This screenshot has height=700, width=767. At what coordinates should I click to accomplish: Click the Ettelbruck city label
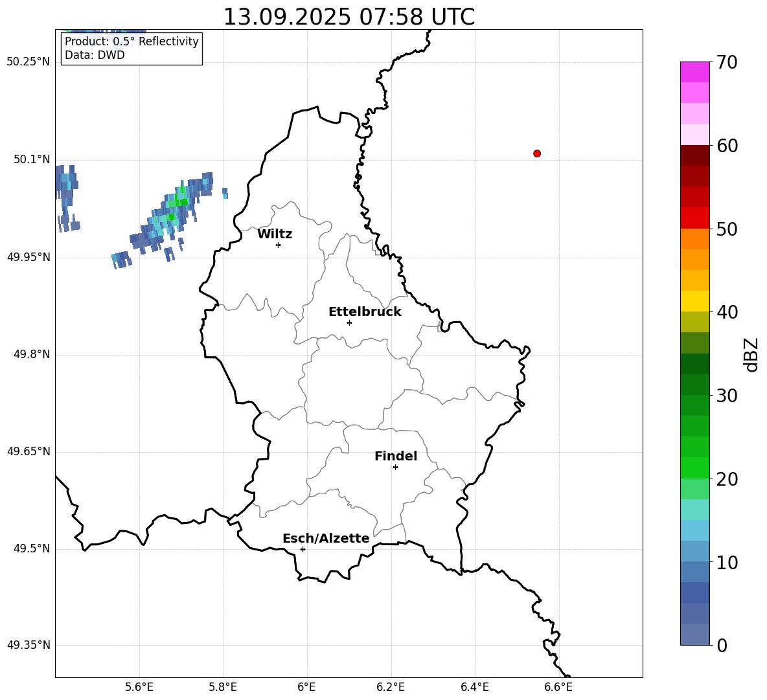(x=365, y=312)
